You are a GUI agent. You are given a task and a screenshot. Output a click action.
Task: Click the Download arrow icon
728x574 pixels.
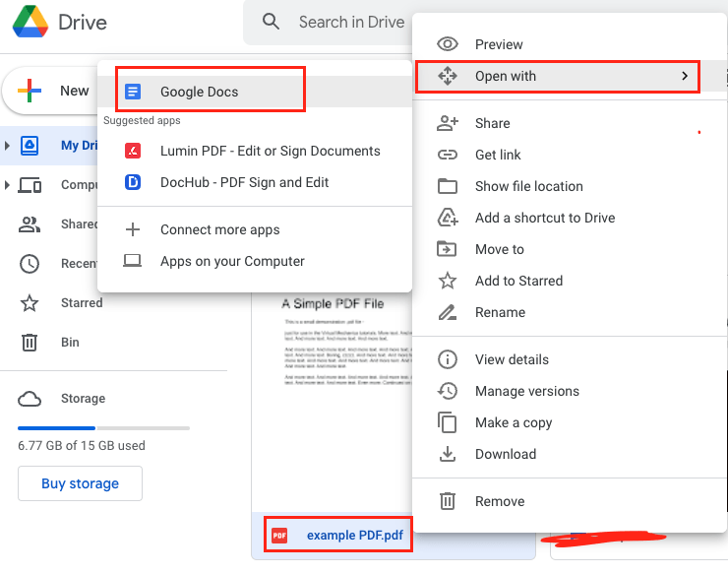tap(448, 454)
